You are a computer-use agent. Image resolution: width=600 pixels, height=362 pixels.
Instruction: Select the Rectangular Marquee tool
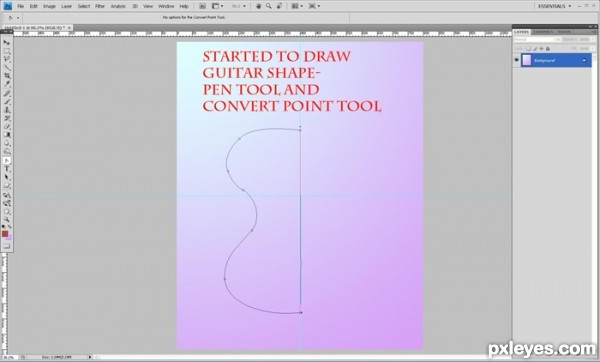point(7,51)
